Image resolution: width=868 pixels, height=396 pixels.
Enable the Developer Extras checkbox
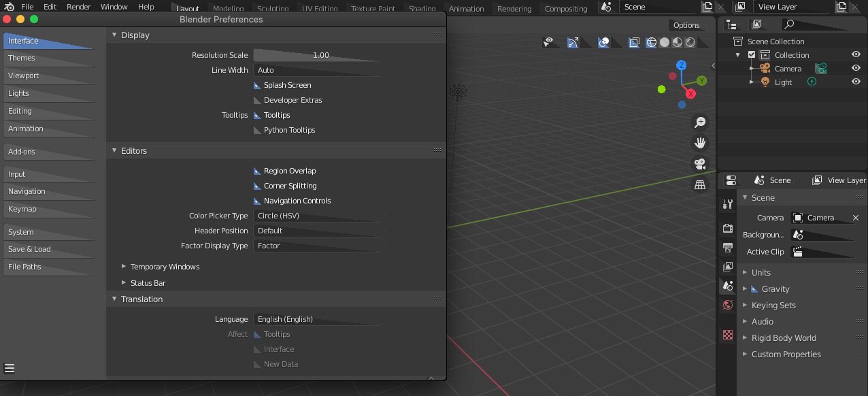pyautogui.click(x=257, y=100)
